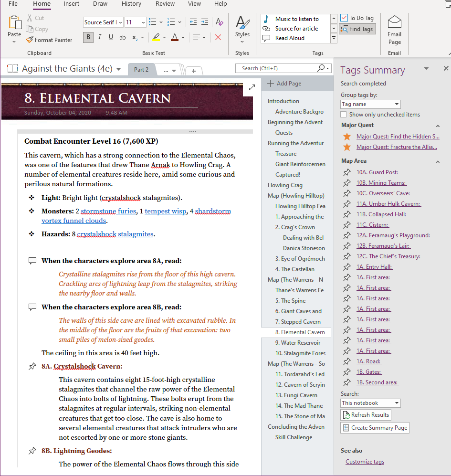Image resolution: width=451 pixels, height=476 pixels.
Task: Click the Find Tags button
Action: pos(357,29)
